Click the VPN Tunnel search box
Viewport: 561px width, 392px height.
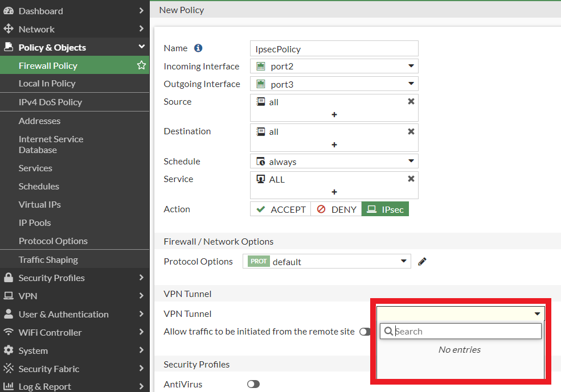(x=465, y=331)
